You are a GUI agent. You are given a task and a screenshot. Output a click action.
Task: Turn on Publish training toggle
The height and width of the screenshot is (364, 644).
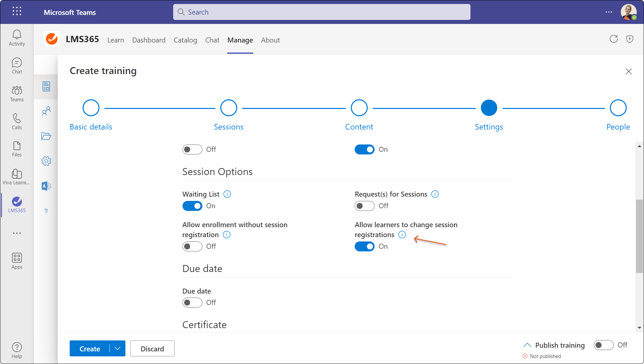[x=604, y=345]
